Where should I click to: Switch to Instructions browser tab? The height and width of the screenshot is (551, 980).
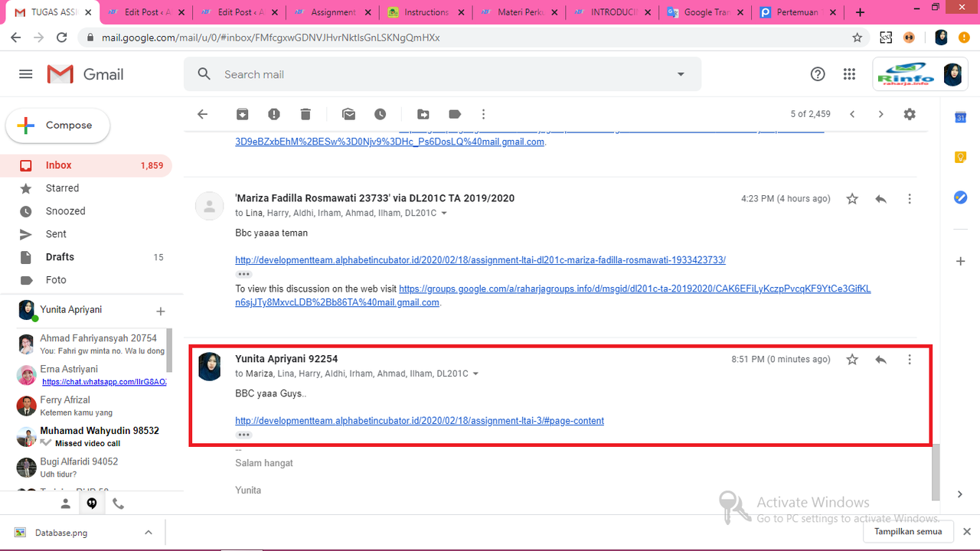425,12
